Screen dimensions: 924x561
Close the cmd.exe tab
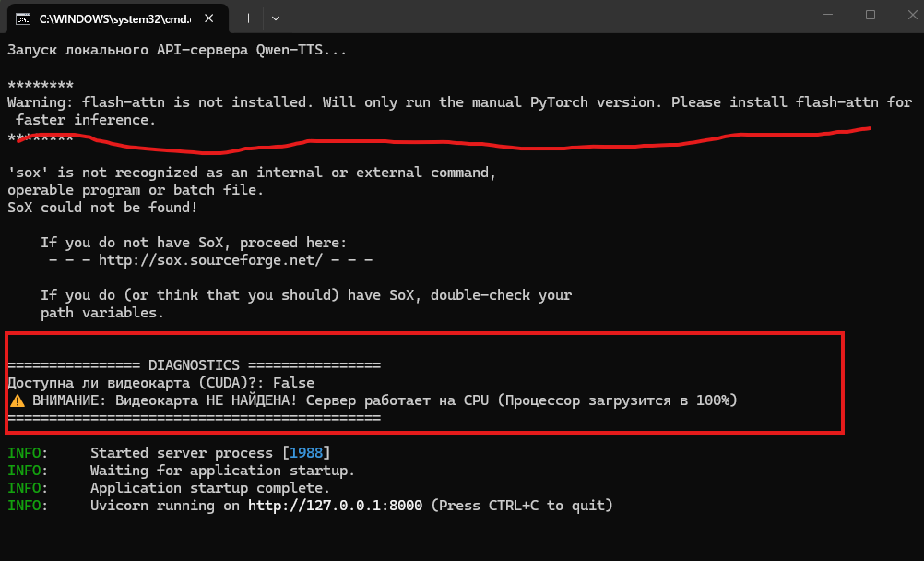[x=208, y=18]
